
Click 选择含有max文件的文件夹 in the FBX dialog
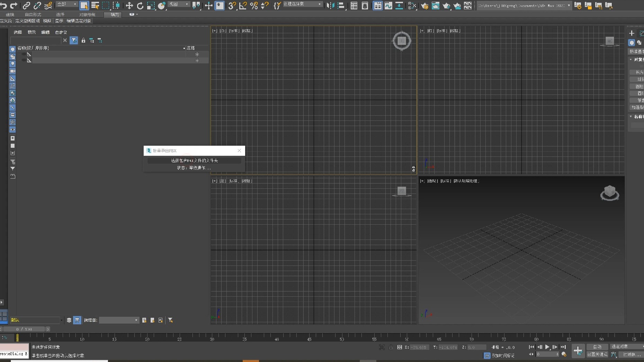[x=194, y=160]
